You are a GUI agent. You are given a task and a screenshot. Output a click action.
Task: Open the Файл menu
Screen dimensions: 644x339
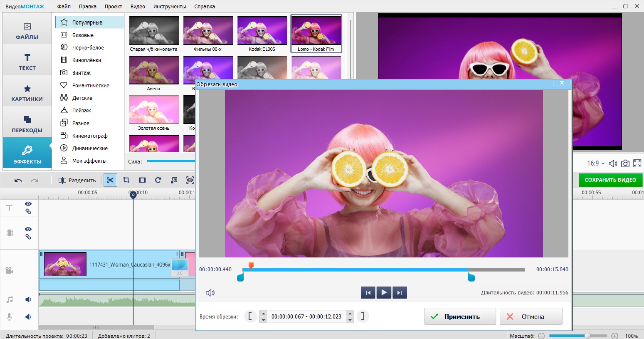[64, 6]
